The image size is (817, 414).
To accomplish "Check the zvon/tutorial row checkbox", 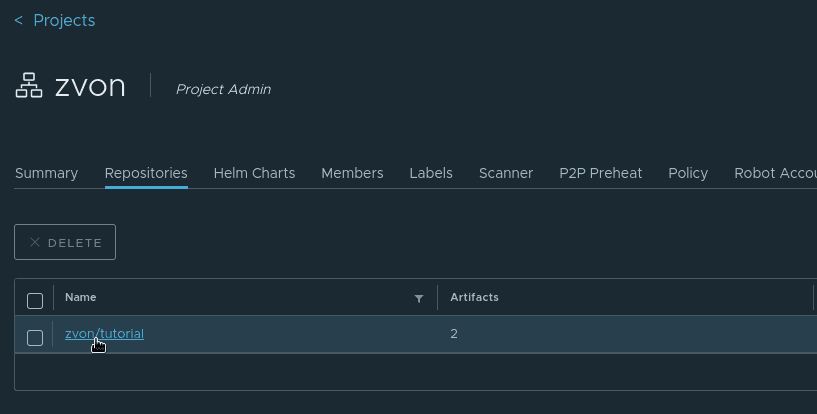I will [35, 338].
